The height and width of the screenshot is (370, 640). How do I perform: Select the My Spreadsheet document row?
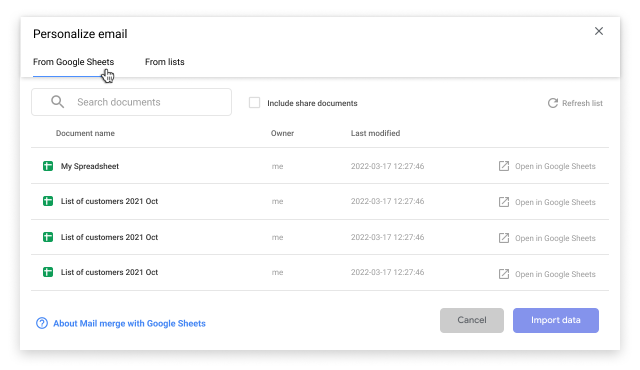(x=320, y=166)
